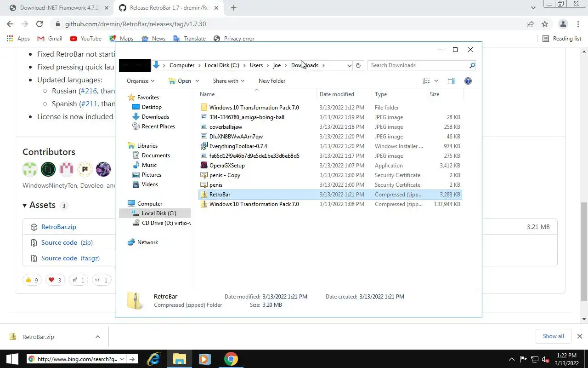Screen dimensions: 588x368
Task: Open File Explorer taskbar icon
Action: click(x=179, y=359)
